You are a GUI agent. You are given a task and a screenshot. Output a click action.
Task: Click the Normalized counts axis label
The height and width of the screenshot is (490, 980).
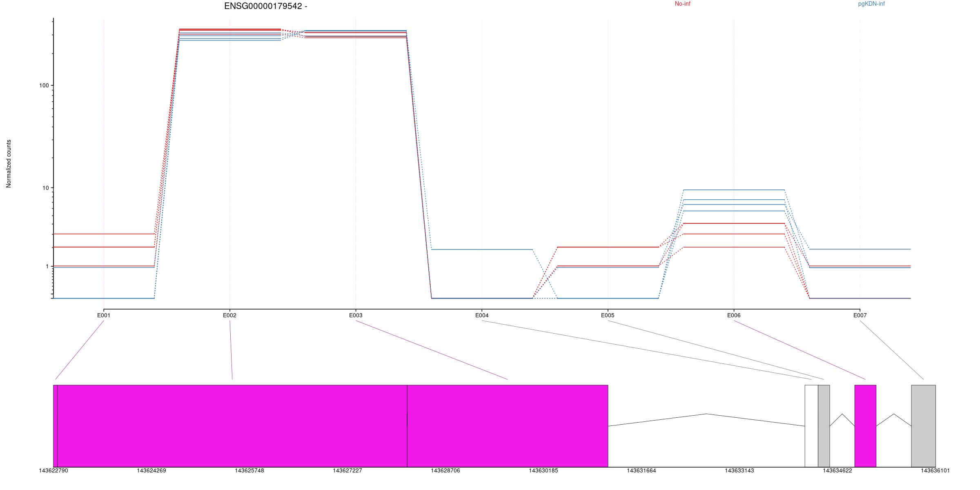9,164
